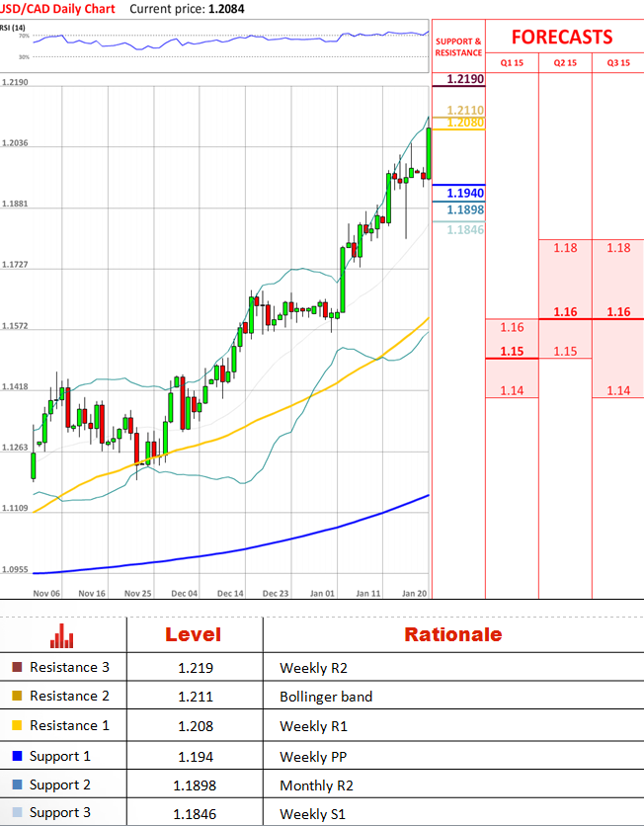Image resolution: width=644 pixels, height=826 pixels.
Task: Select the 'Support 1' row label
Action: pyautogui.click(x=60, y=757)
